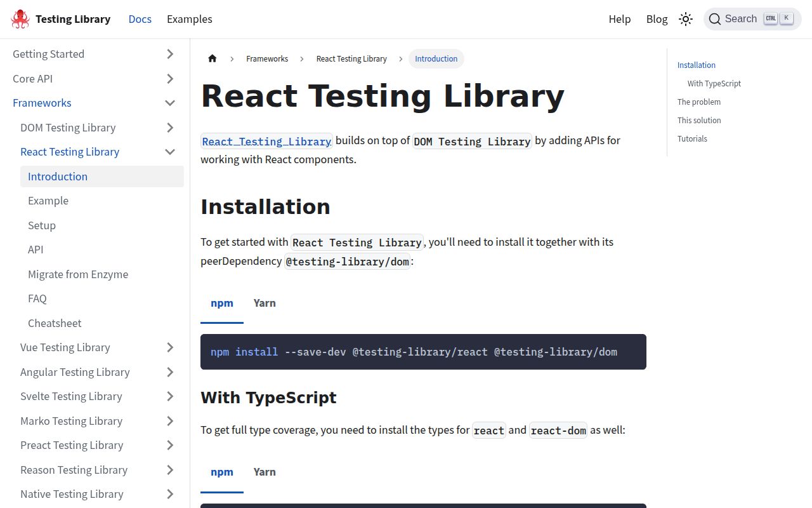Click the magnifier icon in Search
This screenshot has width=812, height=508.
(715, 19)
